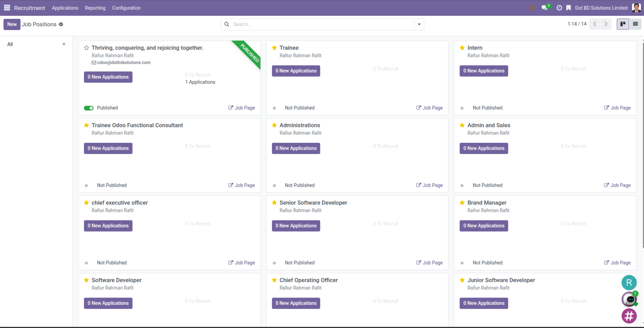Open the Reporting menu
The image size is (644, 328).
click(x=95, y=8)
